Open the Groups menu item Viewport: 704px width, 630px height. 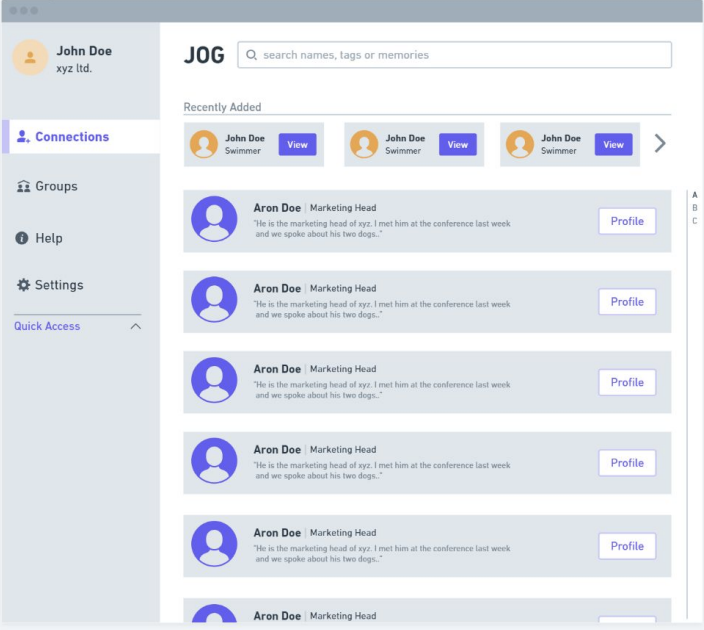[x=56, y=187]
